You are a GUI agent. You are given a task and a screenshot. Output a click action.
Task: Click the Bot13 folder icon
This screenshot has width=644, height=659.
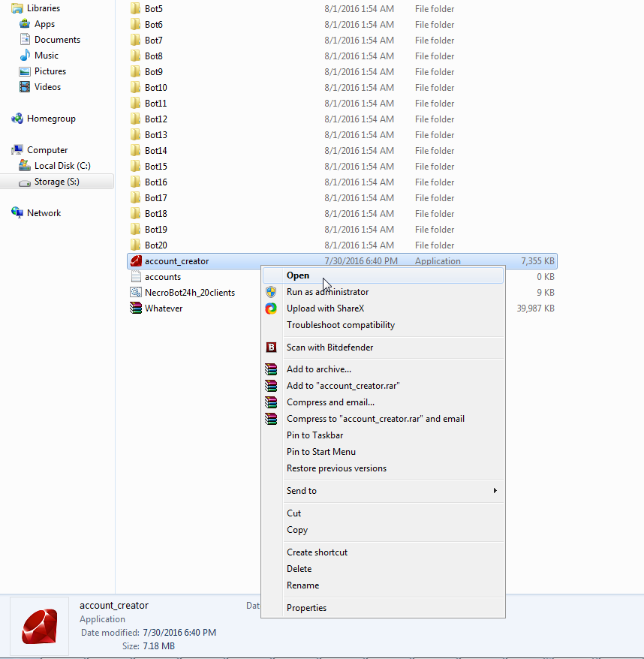point(135,134)
